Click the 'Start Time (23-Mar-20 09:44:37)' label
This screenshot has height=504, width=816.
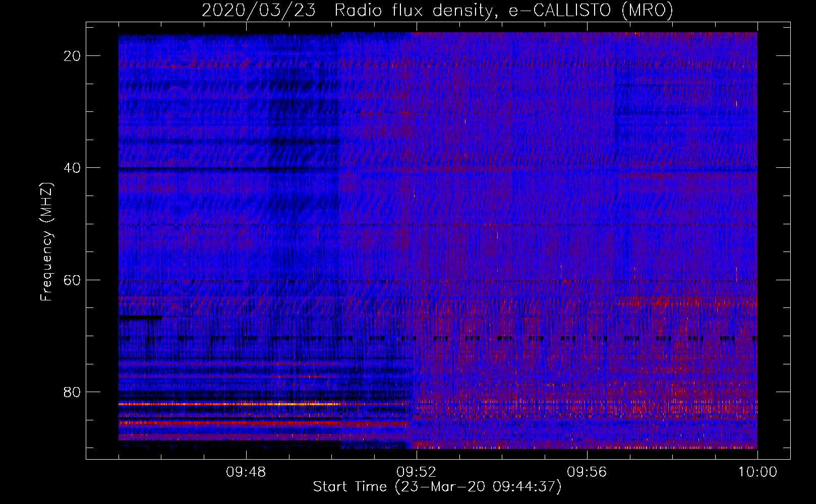click(437, 487)
